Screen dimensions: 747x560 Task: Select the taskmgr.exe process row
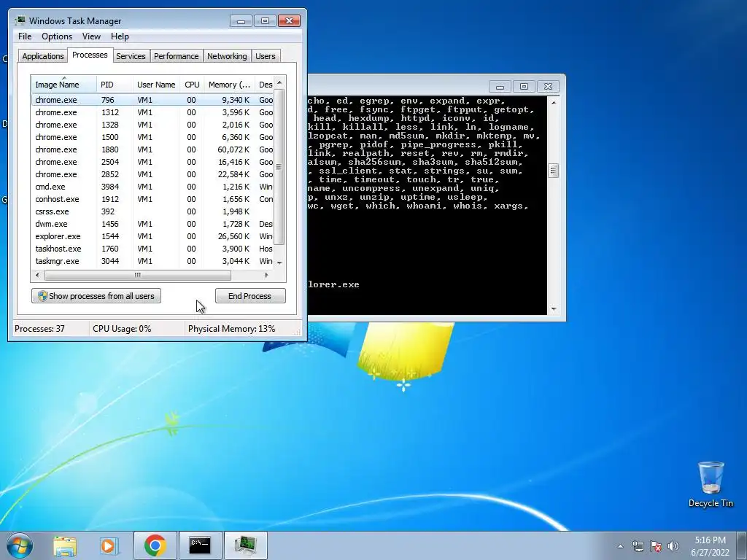point(153,261)
